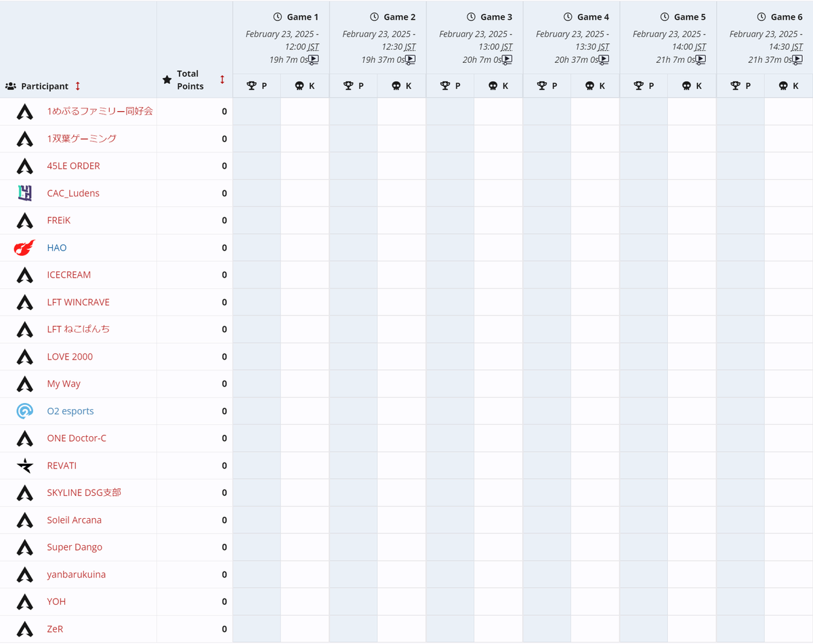Click the Game 4 clock icon
Viewport: 813px width, 644px height.
(568, 17)
